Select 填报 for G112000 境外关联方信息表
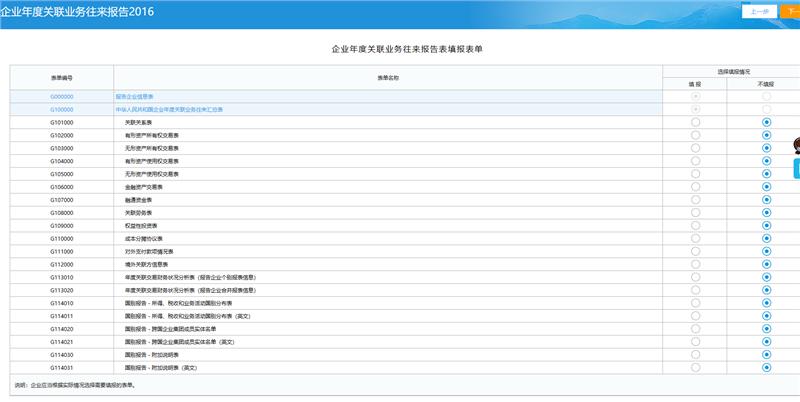800x402 pixels. [695, 264]
